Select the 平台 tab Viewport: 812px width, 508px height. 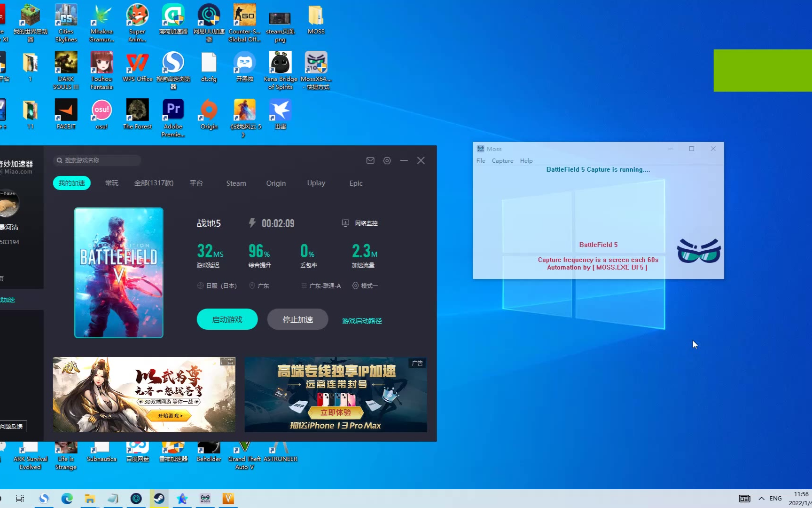[x=196, y=183]
